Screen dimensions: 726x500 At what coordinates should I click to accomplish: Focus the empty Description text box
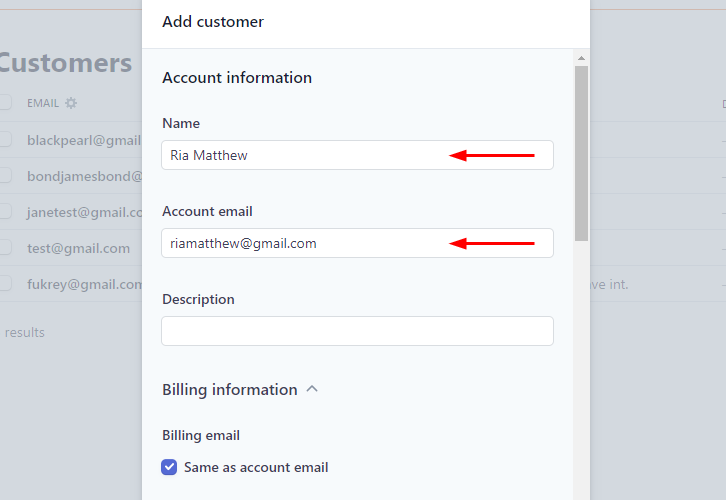click(357, 331)
